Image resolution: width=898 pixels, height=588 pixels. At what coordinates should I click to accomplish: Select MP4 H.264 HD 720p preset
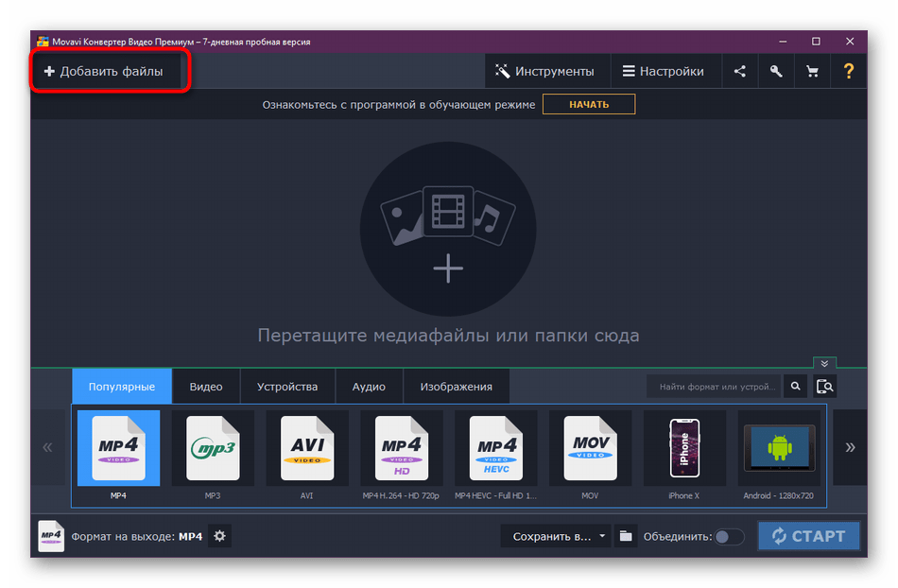(x=401, y=455)
